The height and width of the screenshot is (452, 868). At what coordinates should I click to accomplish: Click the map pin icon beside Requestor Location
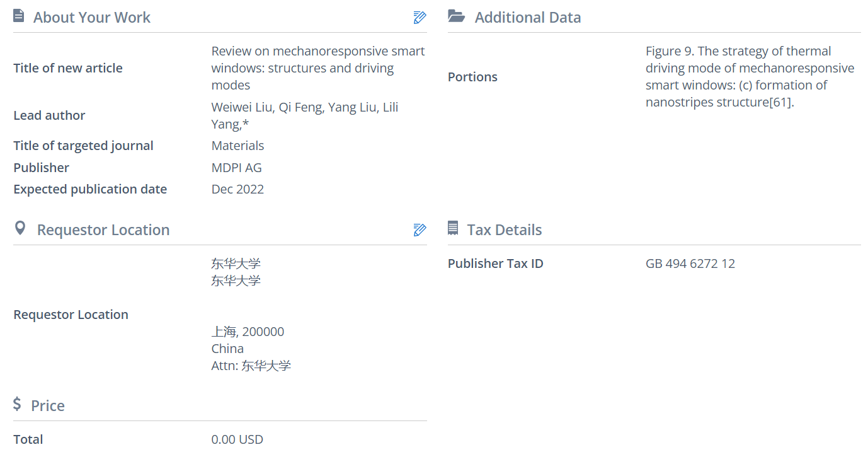20,228
